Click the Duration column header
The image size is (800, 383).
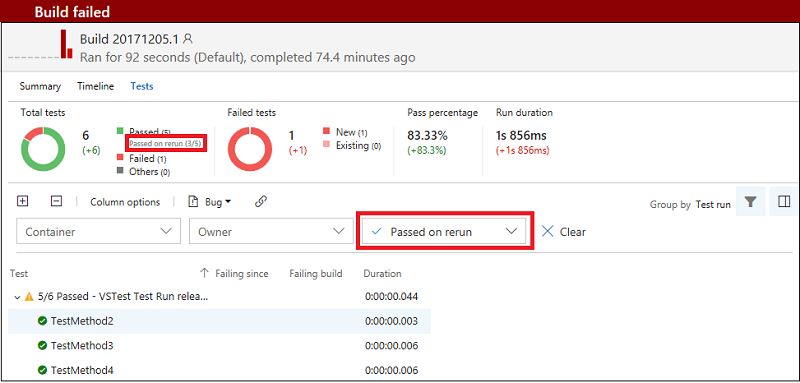(x=382, y=273)
